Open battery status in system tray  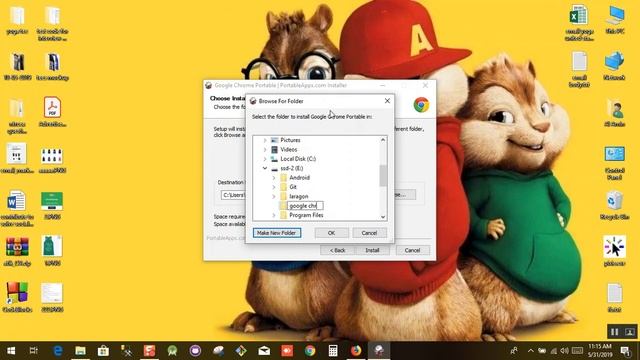(542, 351)
